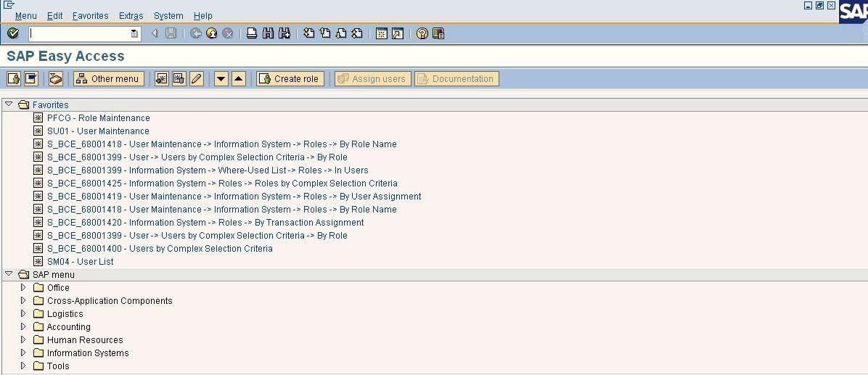
Task: Open the command field history dropdown
Action: (134, 34)
